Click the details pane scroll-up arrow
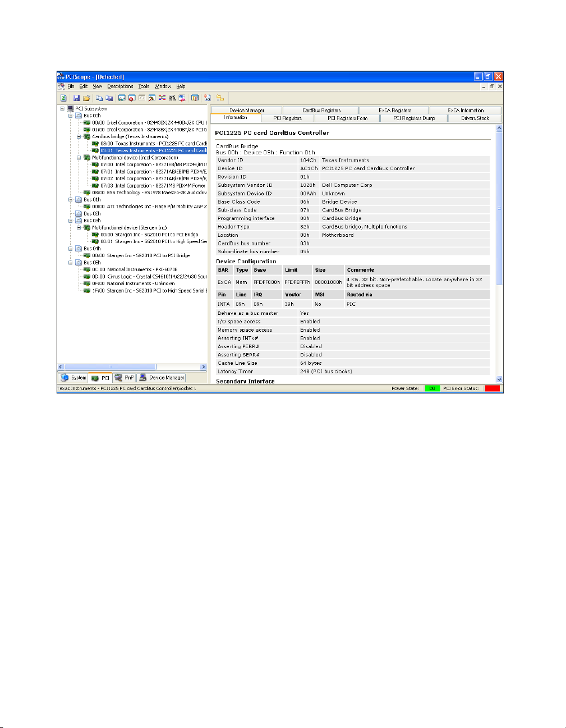The height and width of the screenshot is (728, 566). [499, 129]
